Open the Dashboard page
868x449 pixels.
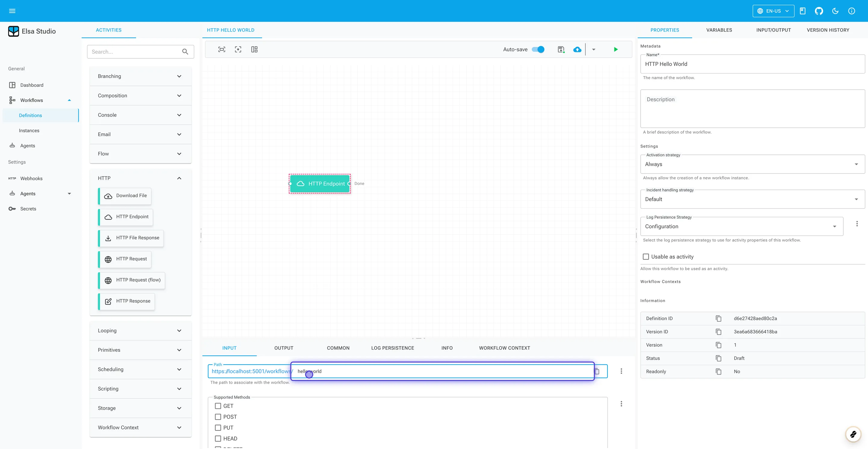(32, 85)
